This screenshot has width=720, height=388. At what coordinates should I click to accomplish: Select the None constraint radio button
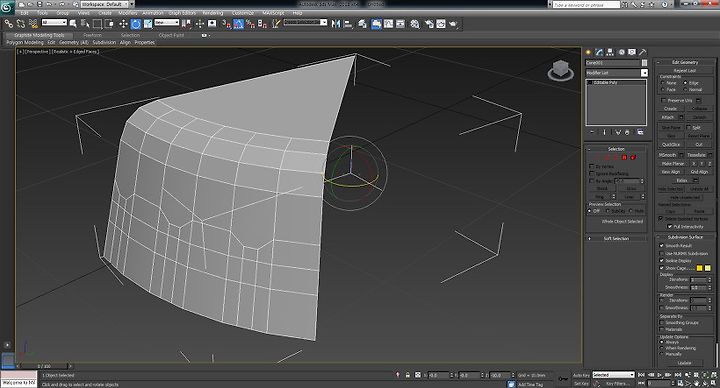point(663,83)
